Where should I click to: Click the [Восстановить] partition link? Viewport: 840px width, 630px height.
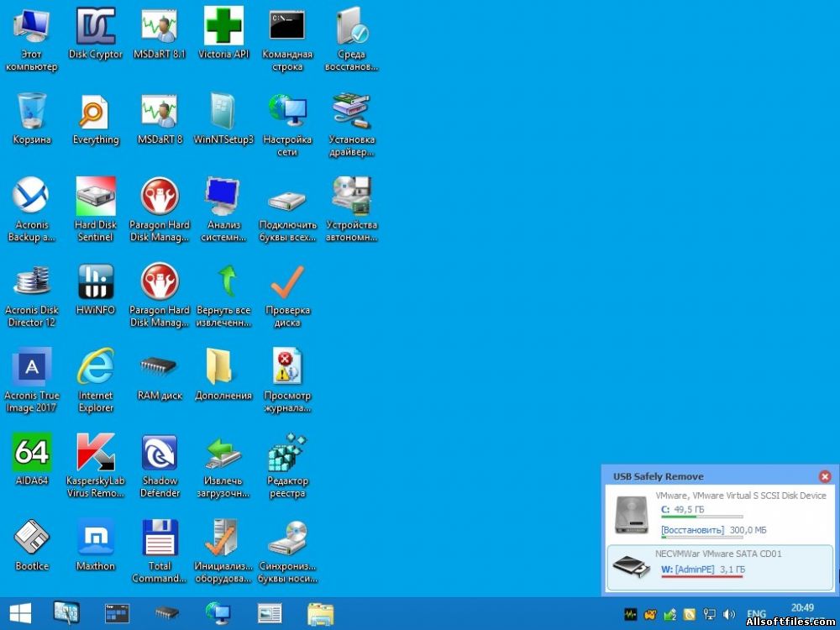[x=692, y=530]
